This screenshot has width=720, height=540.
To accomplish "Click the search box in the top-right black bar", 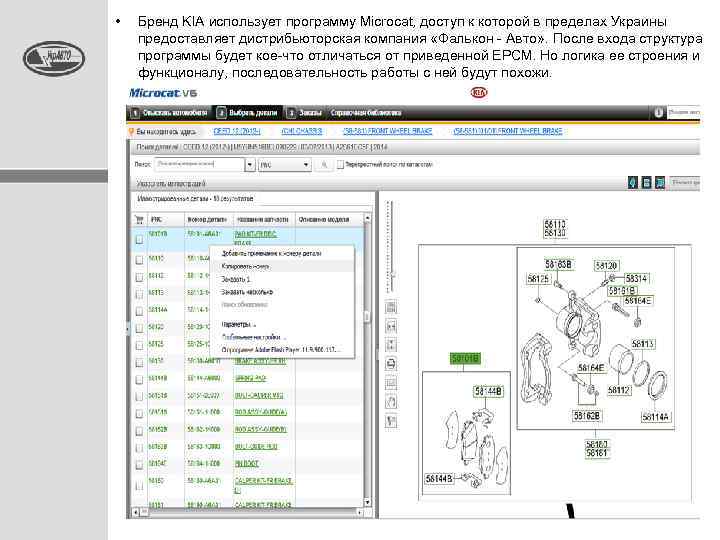I will [x=683, y=112].
